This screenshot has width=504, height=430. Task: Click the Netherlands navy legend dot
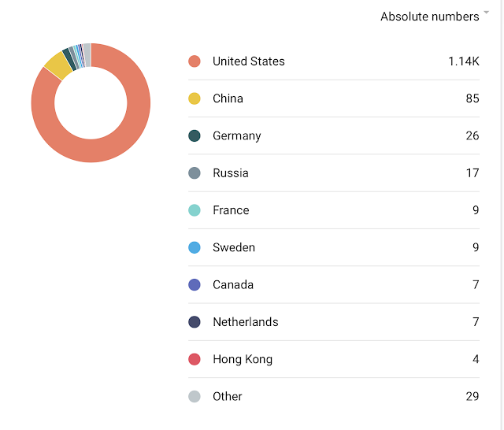click(195, 322)
